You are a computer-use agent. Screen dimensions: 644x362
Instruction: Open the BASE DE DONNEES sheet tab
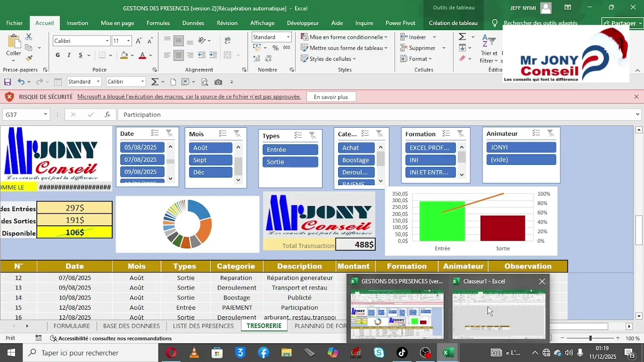pyautogui.click(x=131, y=326)
